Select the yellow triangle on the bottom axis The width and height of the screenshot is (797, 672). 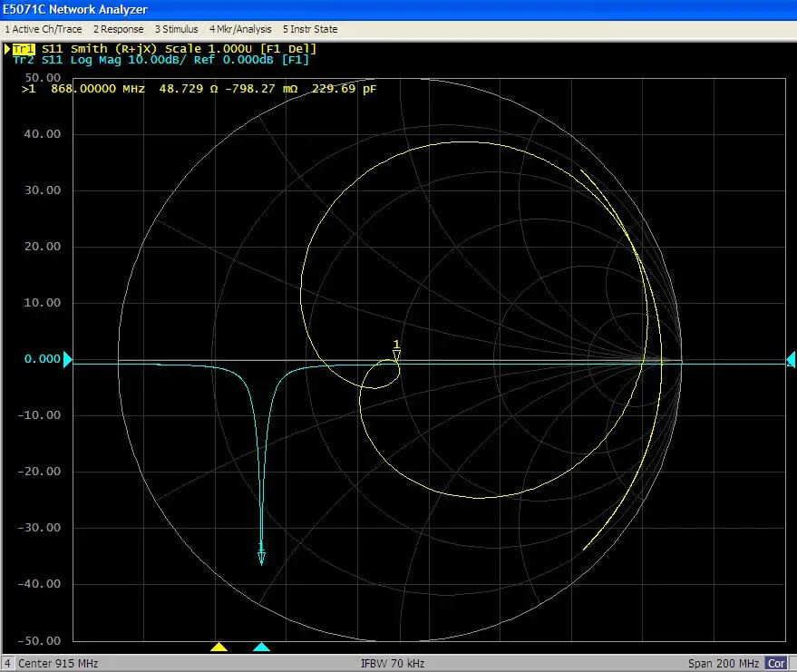tap(219, 647)
